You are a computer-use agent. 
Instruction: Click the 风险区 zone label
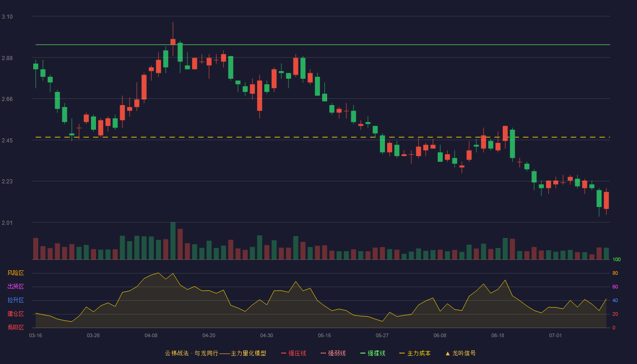[15, 273]
